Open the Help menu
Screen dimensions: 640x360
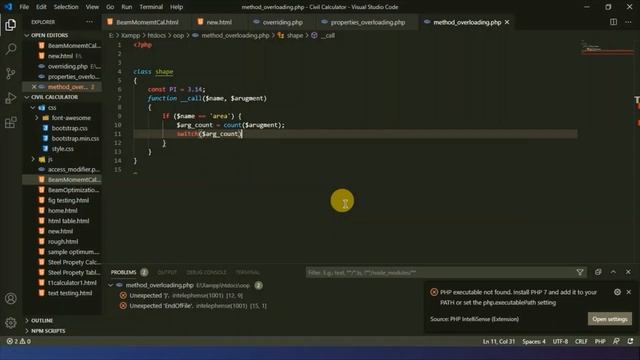(176, 7)
